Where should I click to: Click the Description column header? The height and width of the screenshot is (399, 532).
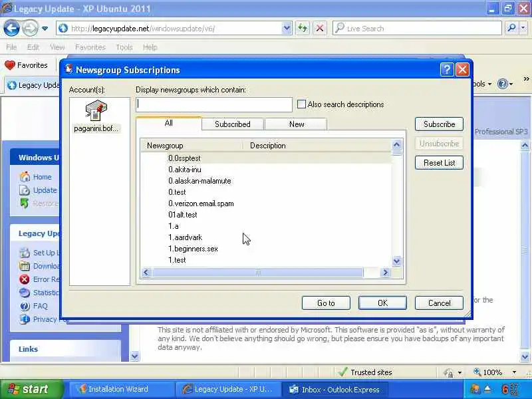pyautogui.click(x=318, y=146)
